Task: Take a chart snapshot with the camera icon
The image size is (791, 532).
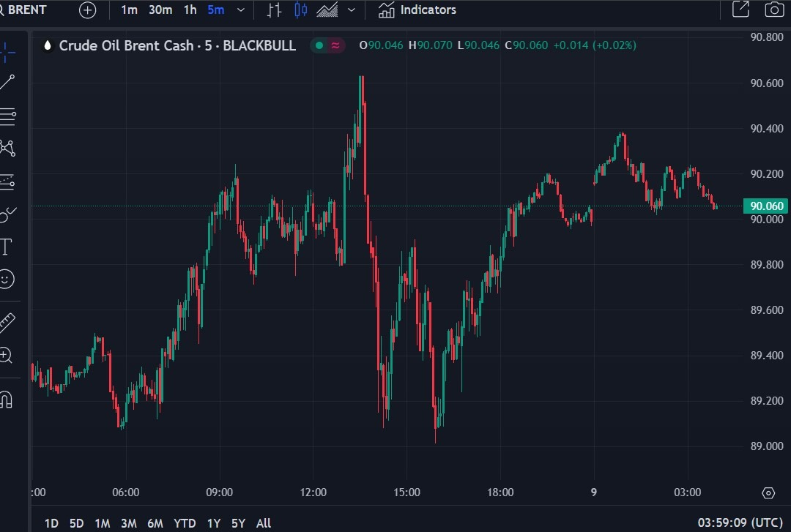Action: tap(774, 10)
